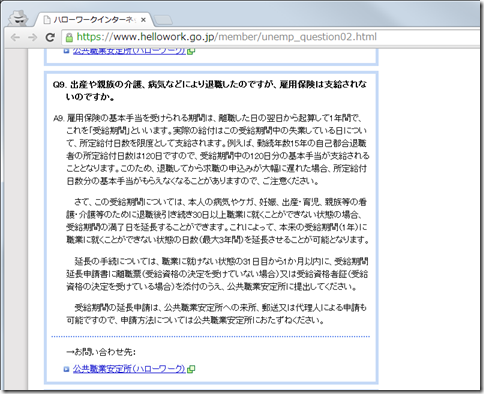Screen dimensions: 484x394
Task: Click the →お問い合わせ先: text
Action: tap(101, 352)
